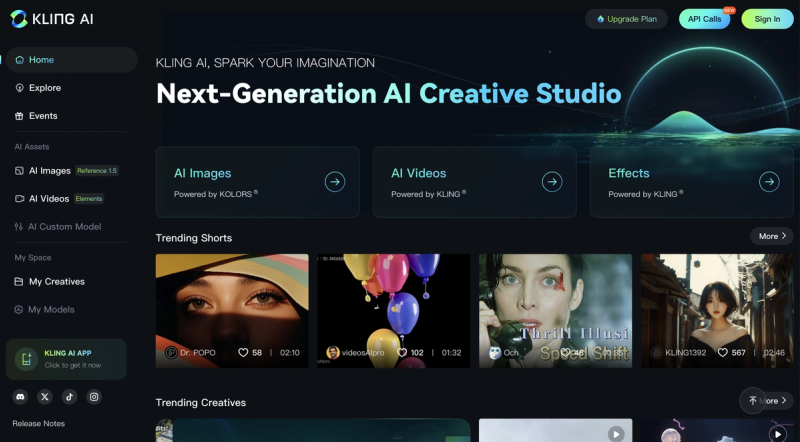Click the Upgrade Plan button
This screenshot has width=800, height=442.
pyautogui.click(x=627, y=19)
